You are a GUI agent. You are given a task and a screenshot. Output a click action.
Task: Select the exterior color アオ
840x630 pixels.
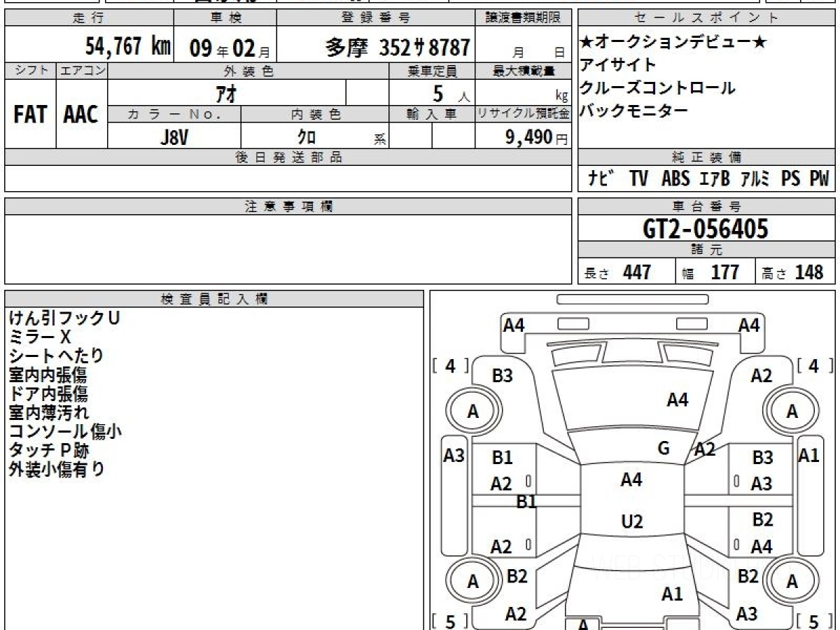coord(227,93)
